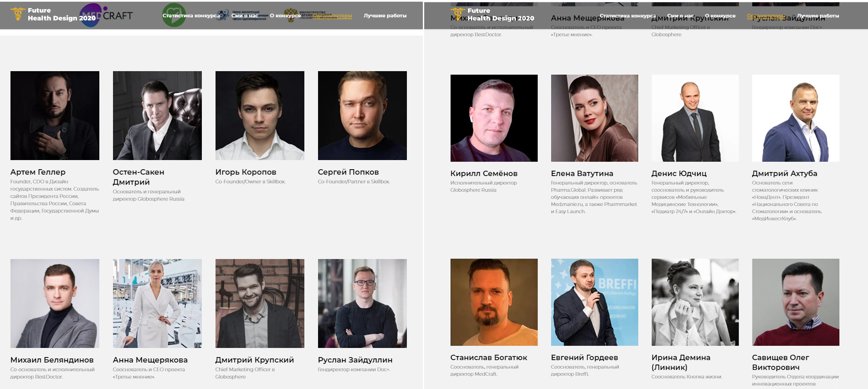Open Статистика конкурса over the green heart logo
Screen dimensions: 868x389
pos(191,16)
